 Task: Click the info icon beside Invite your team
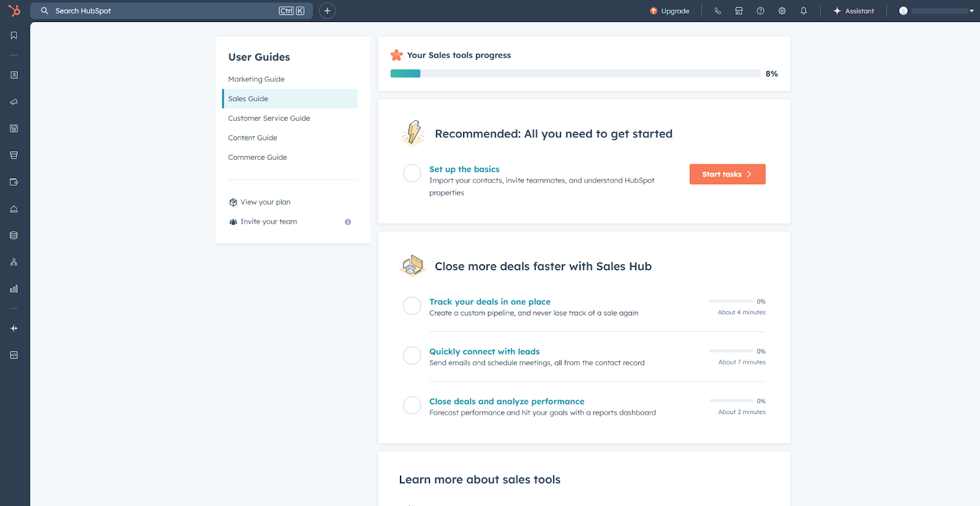[348, 222]
